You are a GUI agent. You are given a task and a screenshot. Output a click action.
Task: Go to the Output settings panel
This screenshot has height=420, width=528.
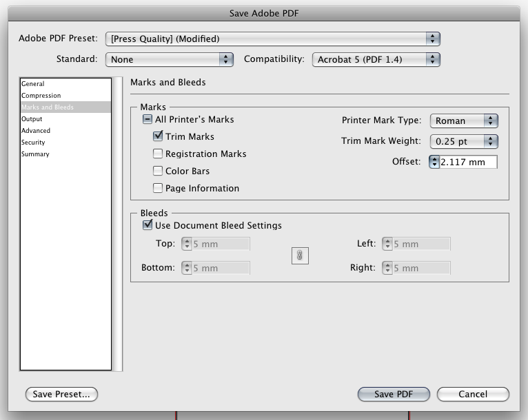[32, 119]
